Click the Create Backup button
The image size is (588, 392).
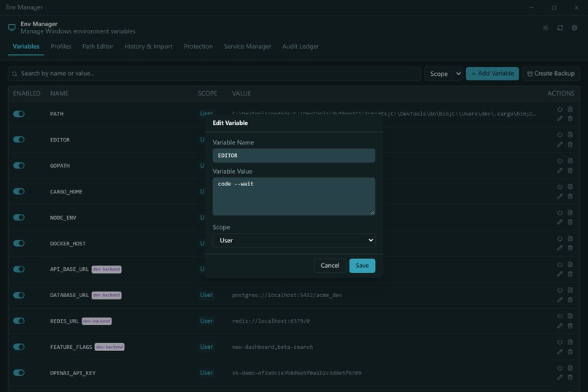pos(551,74)
